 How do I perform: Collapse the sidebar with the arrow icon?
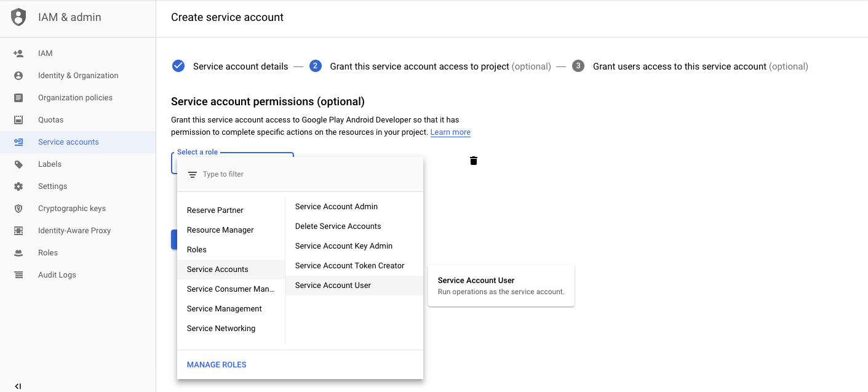point(18,386)
